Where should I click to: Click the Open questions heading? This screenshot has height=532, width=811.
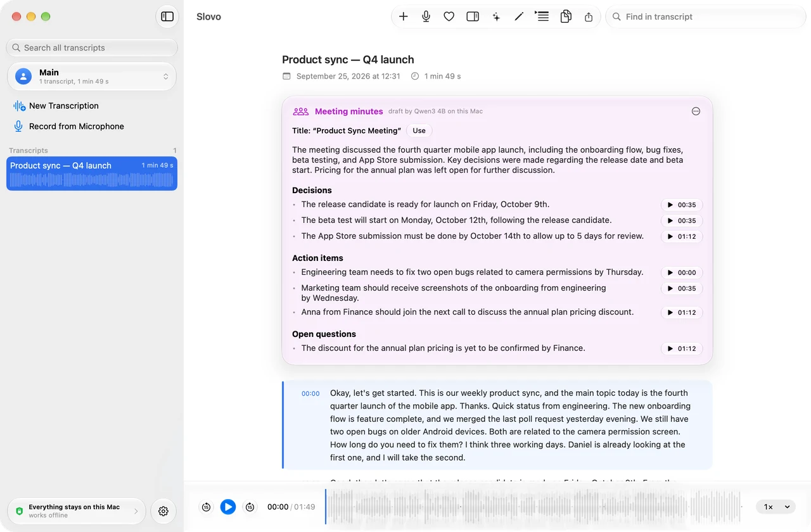click(x=324, y=334)
